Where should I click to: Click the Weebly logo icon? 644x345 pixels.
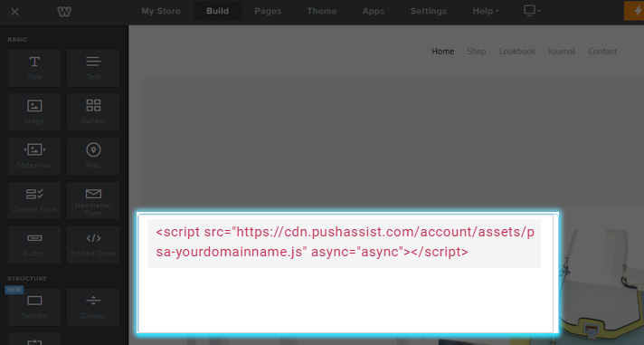point(64,12)
